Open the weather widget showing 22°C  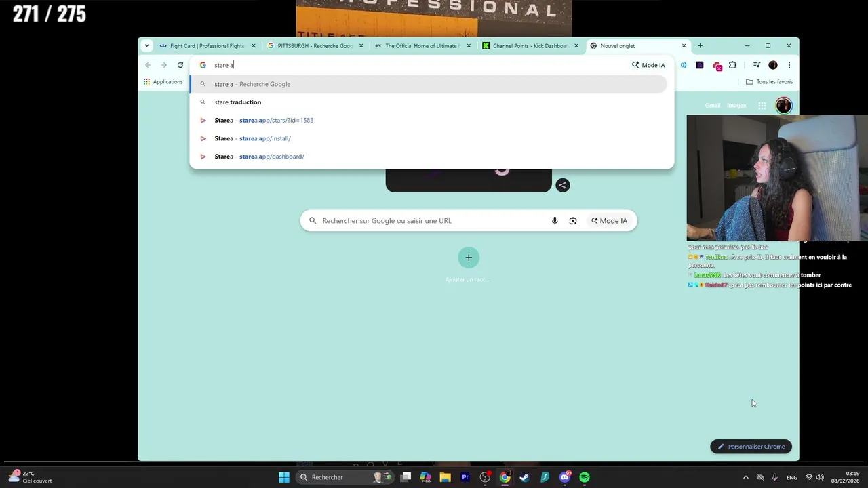pyautogui.click(x=31, y=477)
